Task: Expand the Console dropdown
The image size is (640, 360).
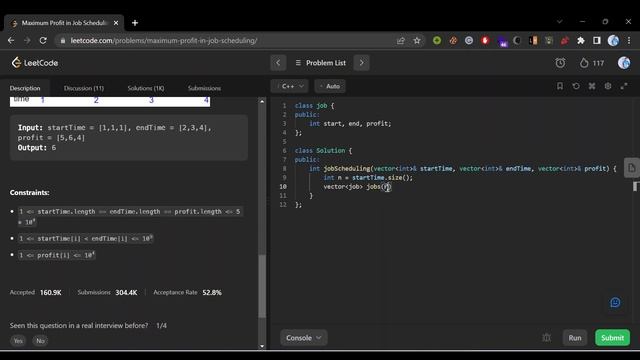Action: pos(303,338)
